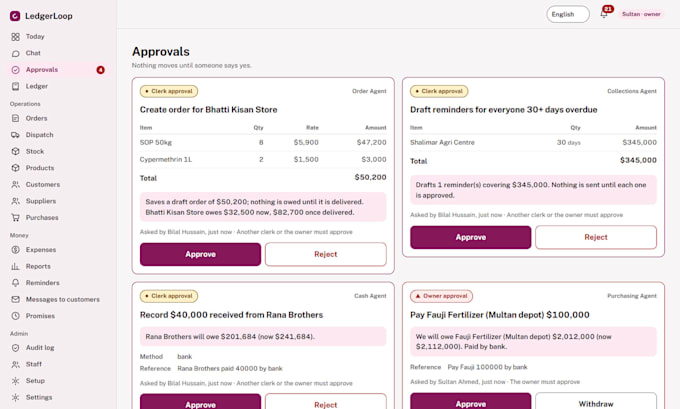Reject the Bhatti Kisan Store order
The height and width of the screenshot is (409, 680).
tap(326, 254)
